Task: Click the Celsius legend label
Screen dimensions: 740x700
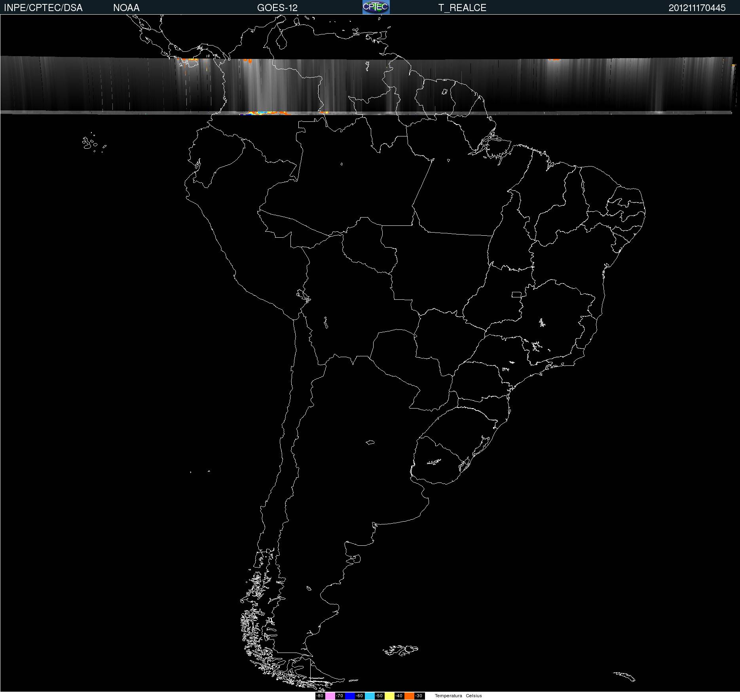Action: coord(474,696)
